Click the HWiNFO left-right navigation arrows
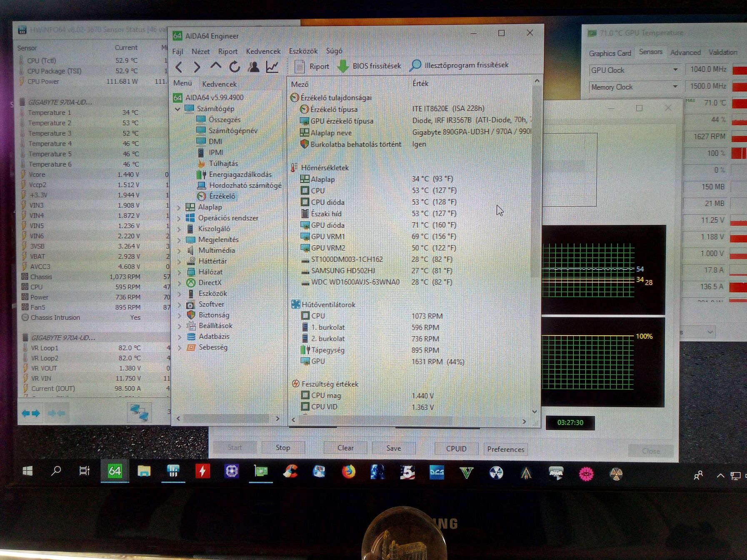 (x=31, y=413)
